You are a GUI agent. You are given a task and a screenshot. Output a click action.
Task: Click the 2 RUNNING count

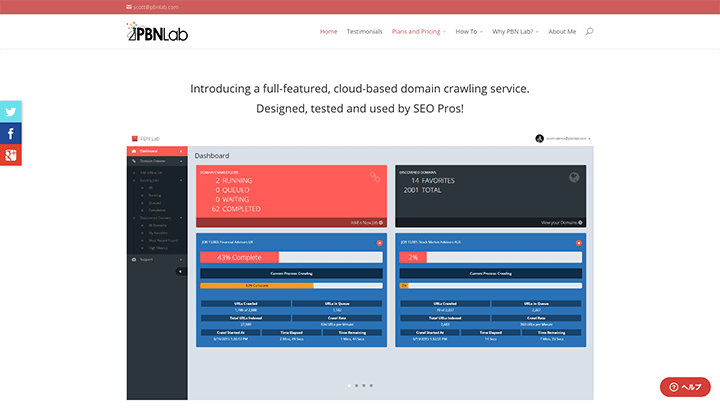(x=234, y=181)
